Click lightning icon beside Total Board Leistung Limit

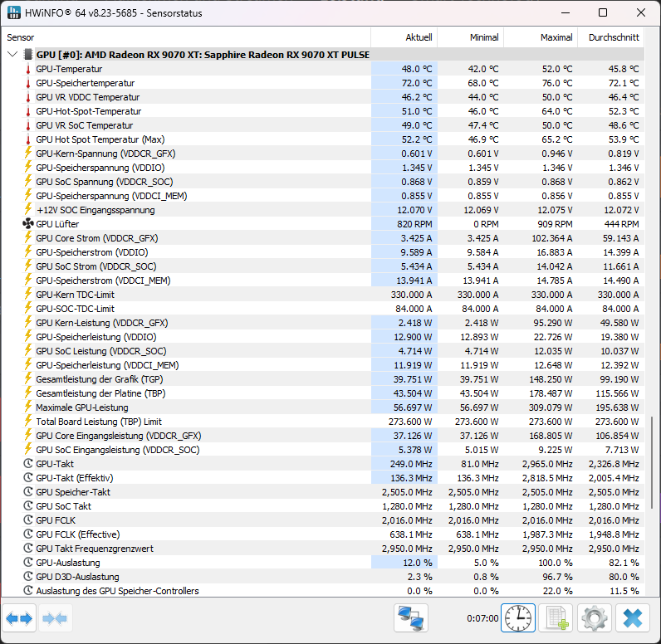coord(28,422)
